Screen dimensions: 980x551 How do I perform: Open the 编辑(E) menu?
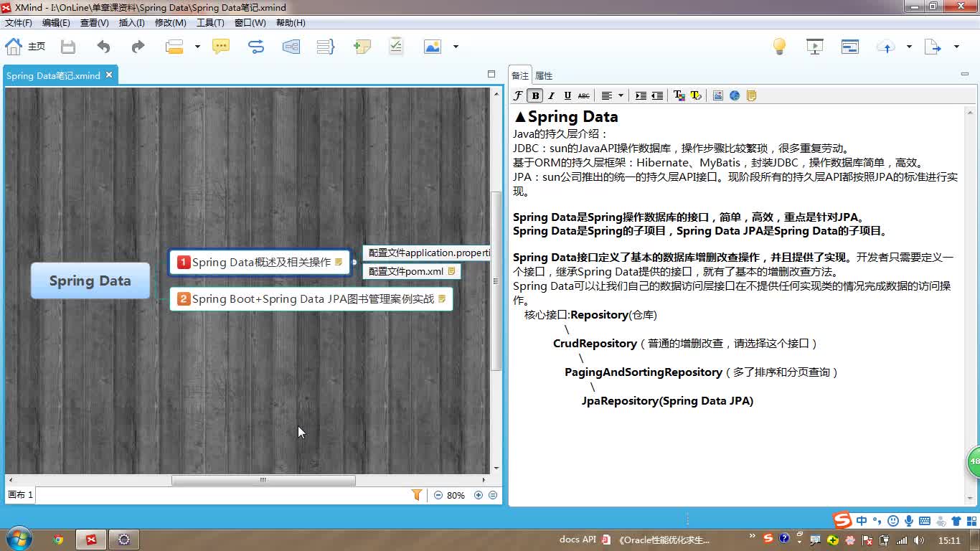56,23
